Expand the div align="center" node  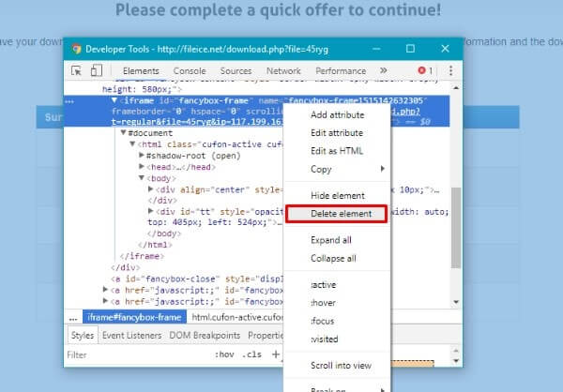pos(151,188)
